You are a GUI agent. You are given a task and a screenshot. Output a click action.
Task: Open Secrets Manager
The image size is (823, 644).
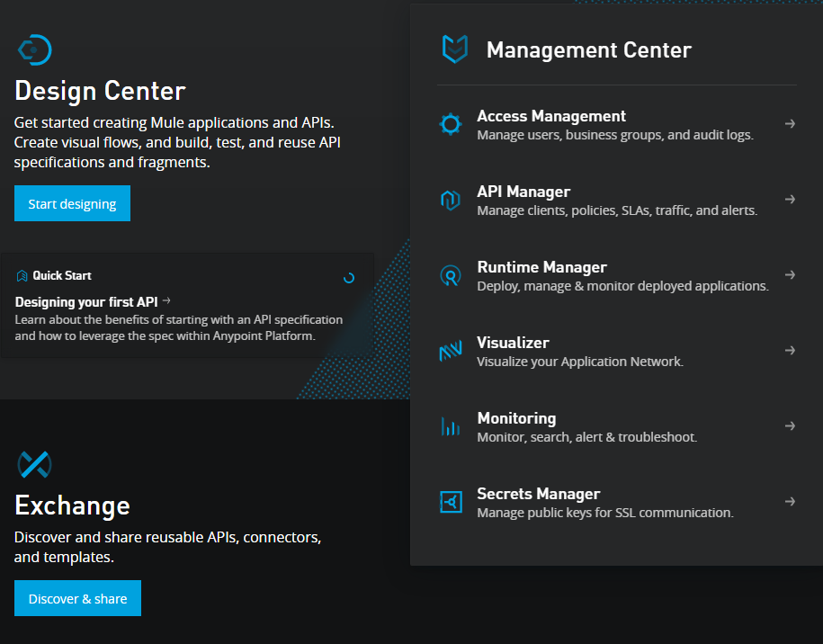click(539, 494)
